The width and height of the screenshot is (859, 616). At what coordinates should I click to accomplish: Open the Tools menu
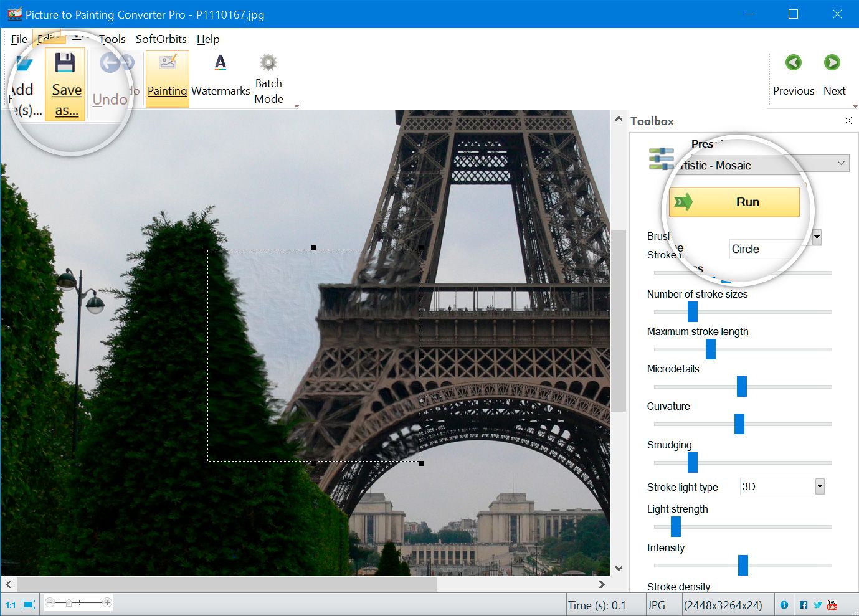(112, 39)
